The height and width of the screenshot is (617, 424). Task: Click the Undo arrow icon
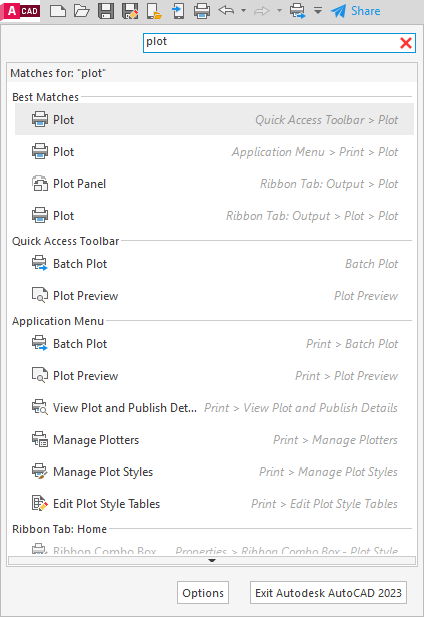[x=226, y=10]
